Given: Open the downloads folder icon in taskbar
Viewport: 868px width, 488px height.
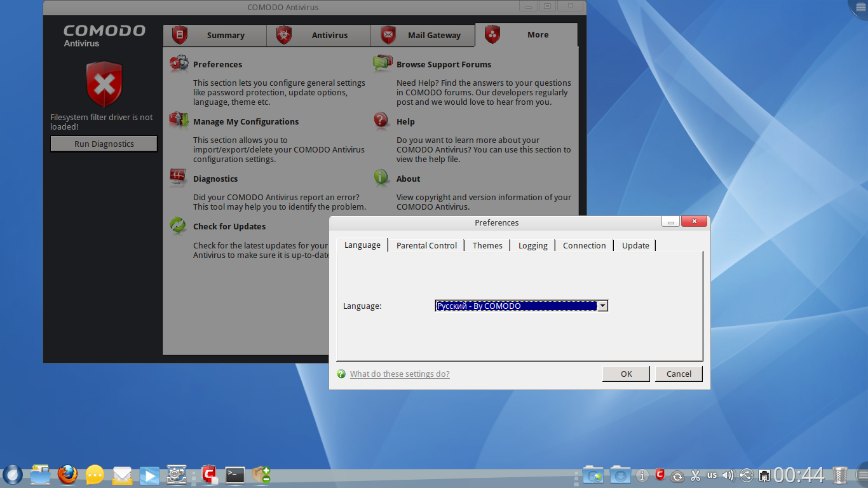Looking at the screenshot, I should tap(620, 475).
